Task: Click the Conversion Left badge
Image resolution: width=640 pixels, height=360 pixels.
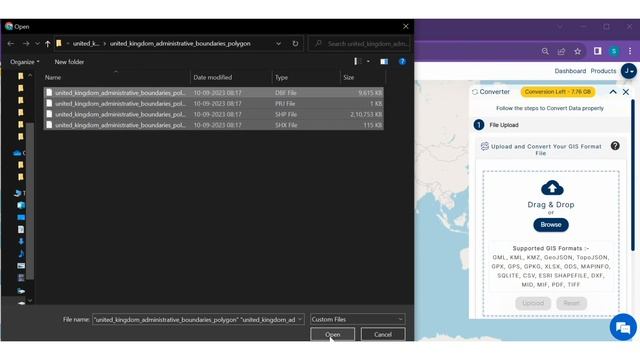Action: 558,92
